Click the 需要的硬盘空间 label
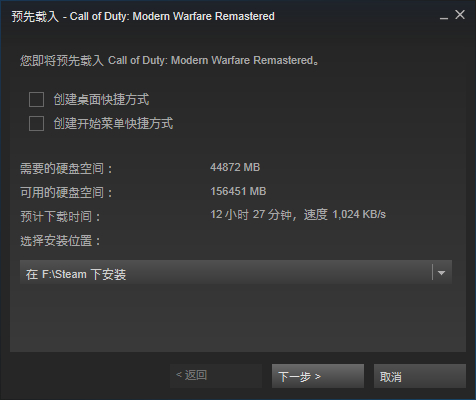The height and width of the screenshot is (400, 476). pos(66,169)
